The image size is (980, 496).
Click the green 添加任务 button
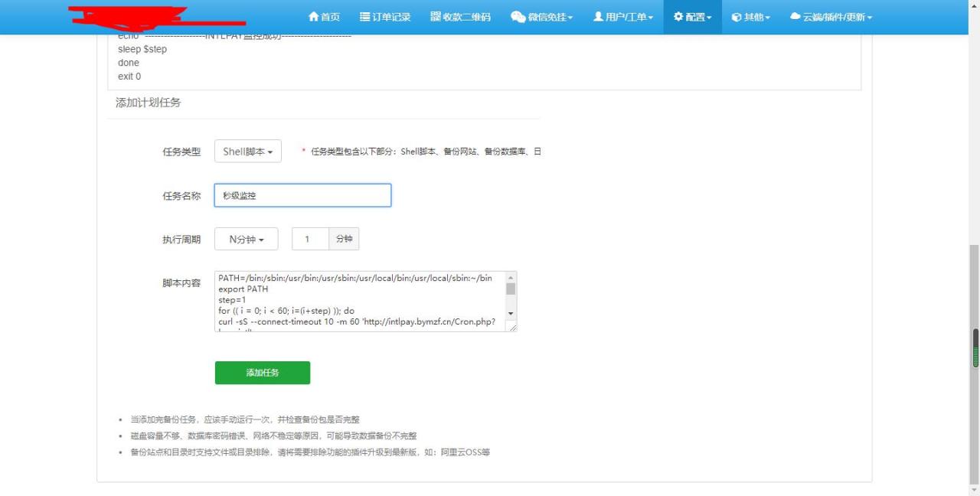(263, 373)
